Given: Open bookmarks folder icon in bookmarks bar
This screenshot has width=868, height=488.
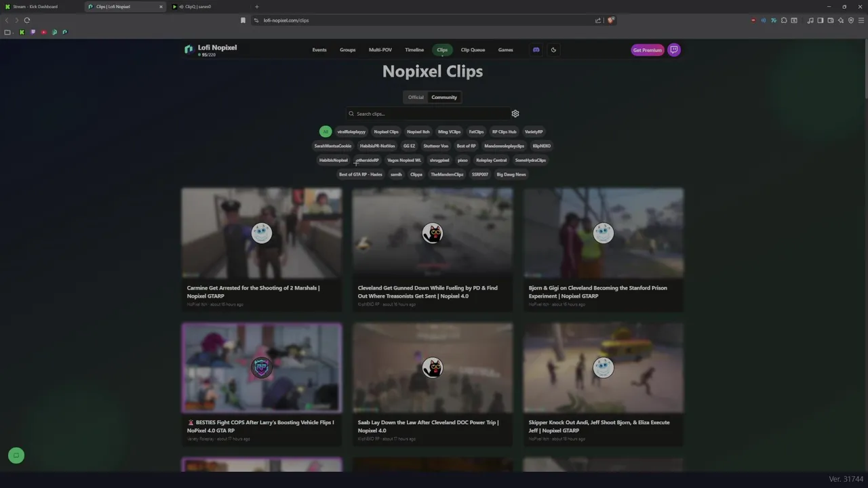Looking at the screenshot, I should (x=7, y=32).
